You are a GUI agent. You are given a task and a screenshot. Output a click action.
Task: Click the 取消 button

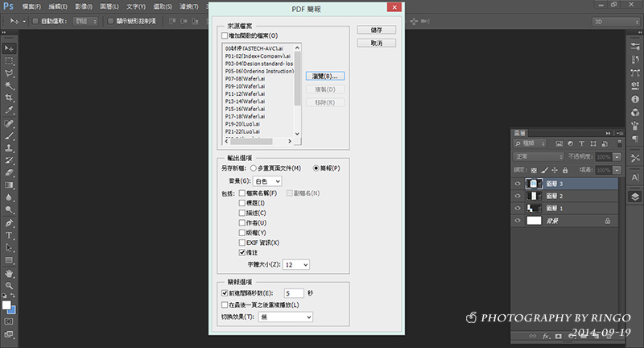pyautogui.click(x=377, y=43)
